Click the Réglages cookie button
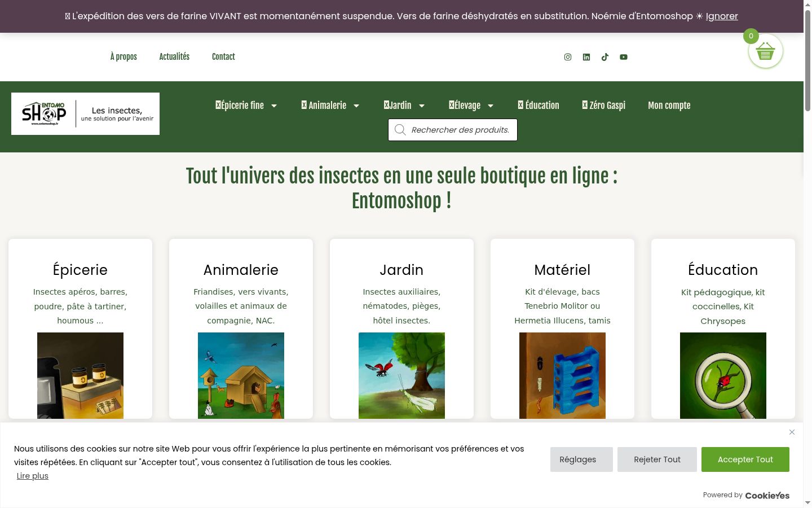Image resolution: width=812 pixels, height=508 pixels. (581, 459)
